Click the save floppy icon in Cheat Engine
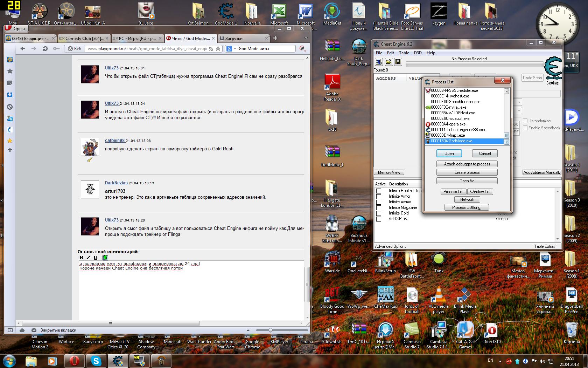This screenshot has width=588, height=368. 398,62
